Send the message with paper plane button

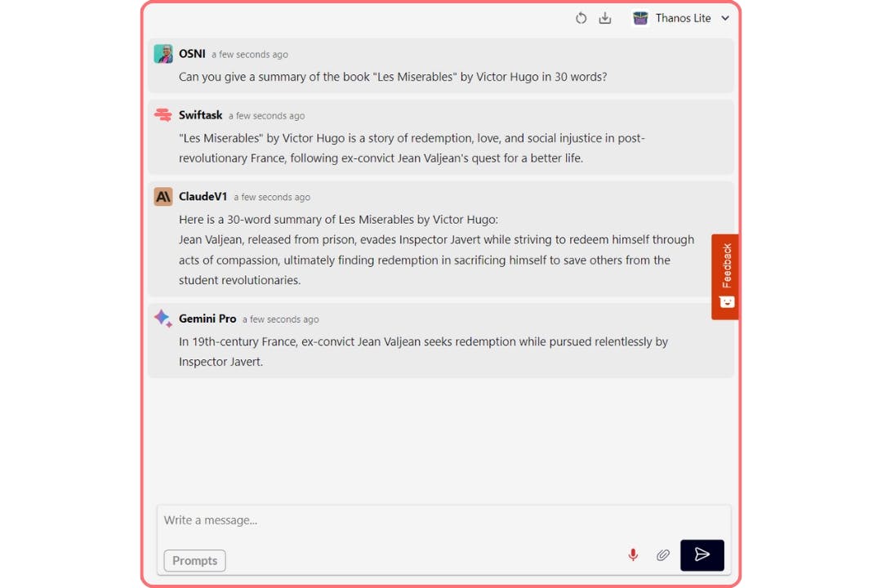click(x=702, y=555)
